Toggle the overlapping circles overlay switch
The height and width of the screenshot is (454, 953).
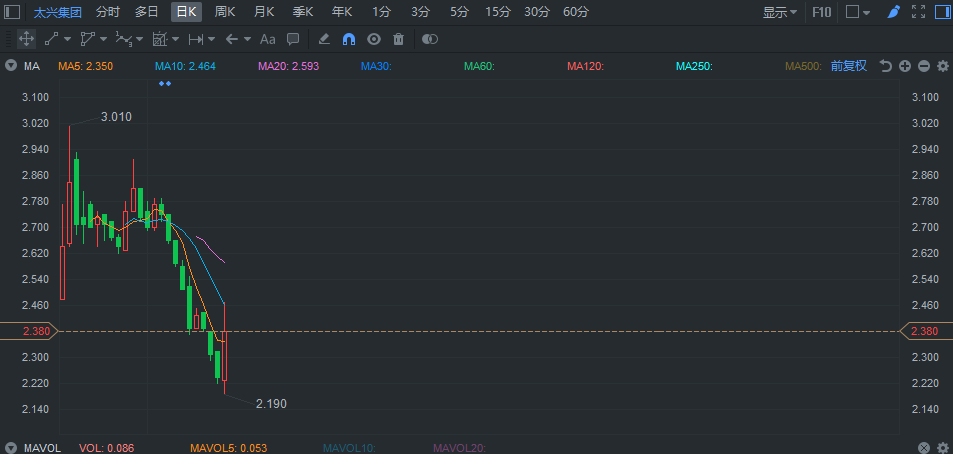tap(430, 39)
